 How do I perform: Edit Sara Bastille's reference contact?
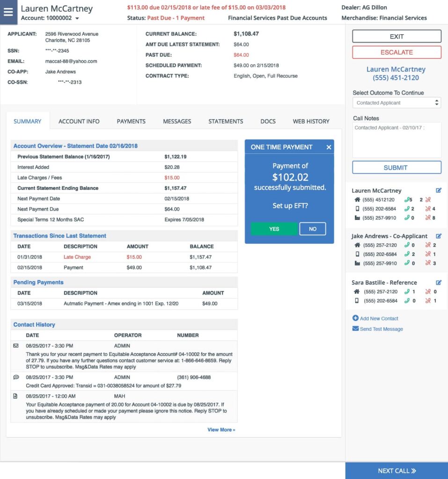click(439, 282)
